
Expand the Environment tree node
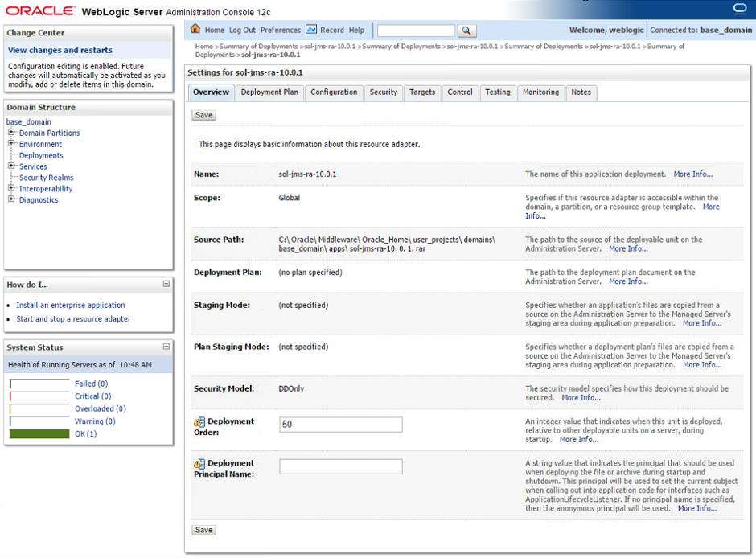click(x=12, y=144)
